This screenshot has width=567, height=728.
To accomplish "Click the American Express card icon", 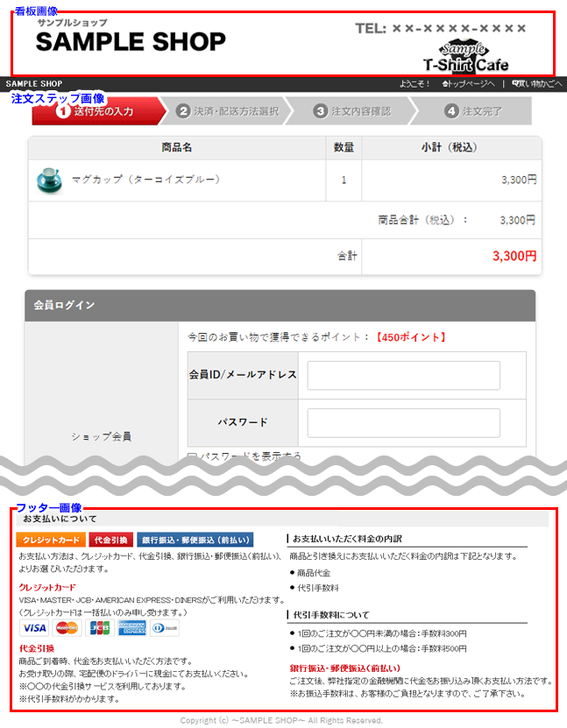I will (x=132, y=628).
